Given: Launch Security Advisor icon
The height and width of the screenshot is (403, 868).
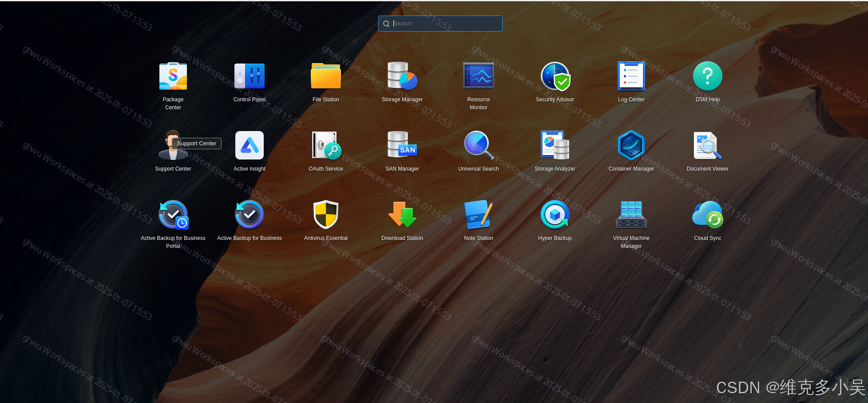Looking at the screenshot, I should tap(555, 76).
